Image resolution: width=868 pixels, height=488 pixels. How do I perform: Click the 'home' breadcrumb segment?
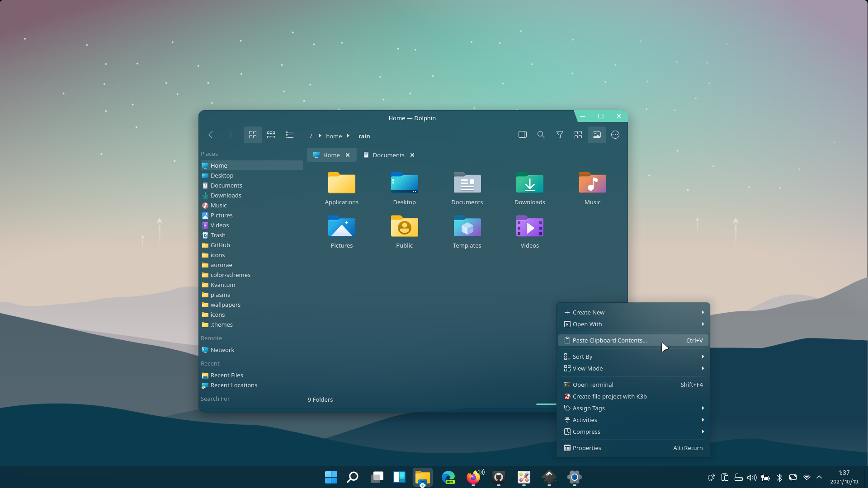click(x=334, y=136)
